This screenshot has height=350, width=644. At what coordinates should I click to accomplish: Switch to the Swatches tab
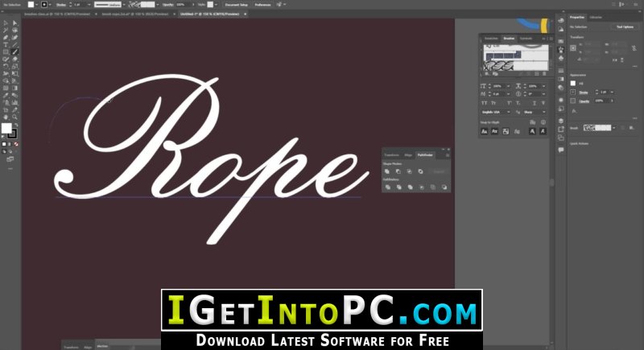pos(491,39)
